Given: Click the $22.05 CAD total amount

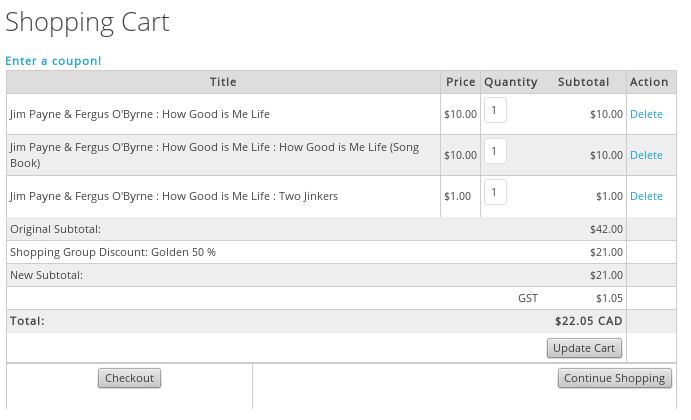Looking at the screenshot, I should [588, 321].
